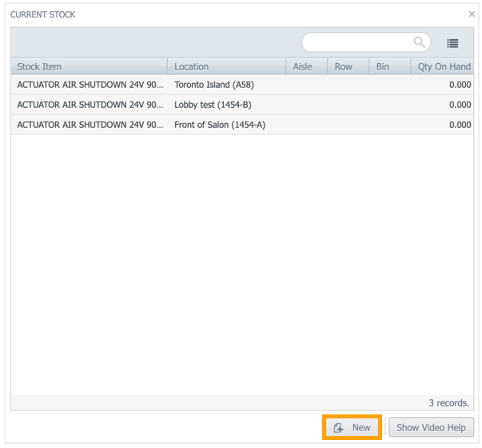Click the Bin column header
Image resolution: width=482 pixels, height=448 pixels.
pos(390,66)
